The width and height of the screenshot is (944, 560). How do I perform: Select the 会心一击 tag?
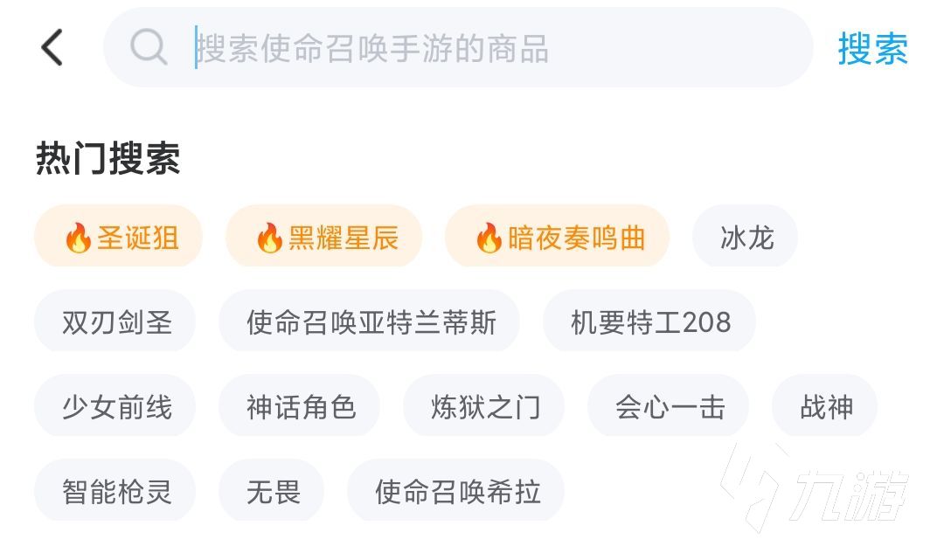(669, 406)
